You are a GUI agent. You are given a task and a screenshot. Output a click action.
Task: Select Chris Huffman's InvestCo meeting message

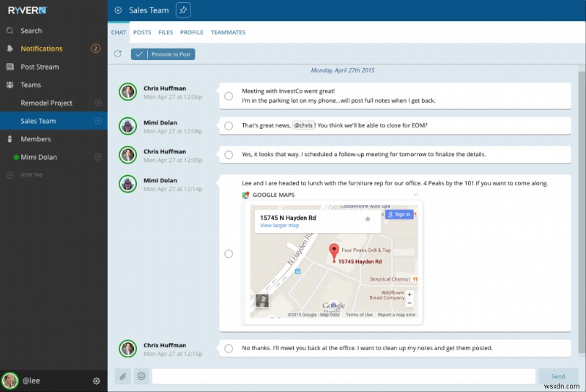229,96
